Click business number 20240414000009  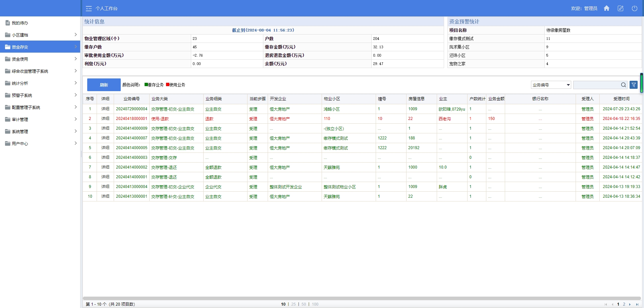click(131, 128)
